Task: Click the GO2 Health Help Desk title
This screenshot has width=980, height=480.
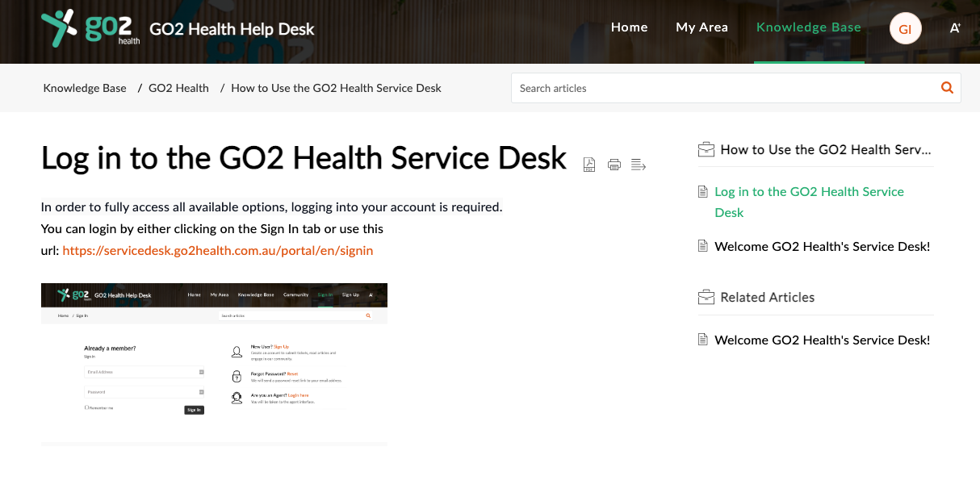Action: click(x=232, y=30)
